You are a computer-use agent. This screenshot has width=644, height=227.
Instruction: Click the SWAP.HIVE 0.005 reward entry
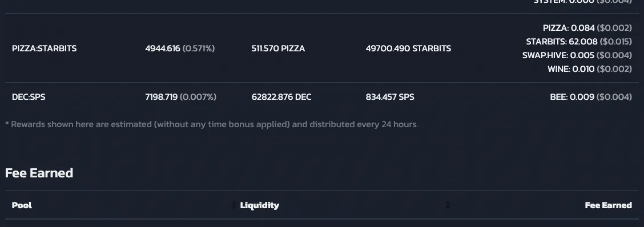point(577,55)
